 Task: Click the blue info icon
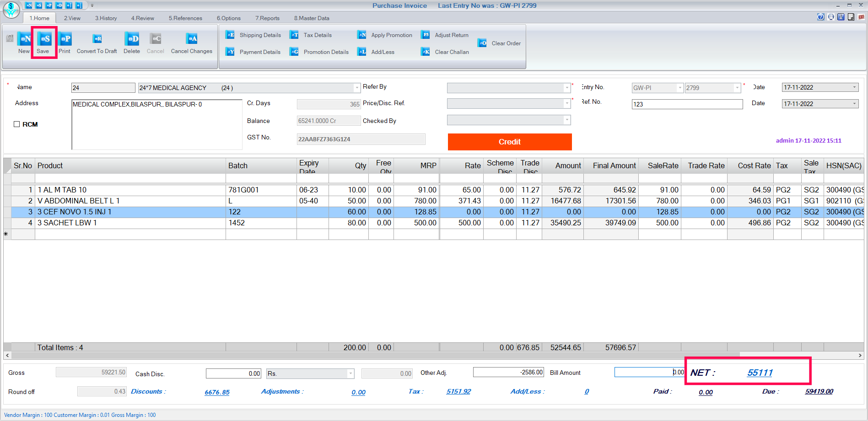point(841,17)
